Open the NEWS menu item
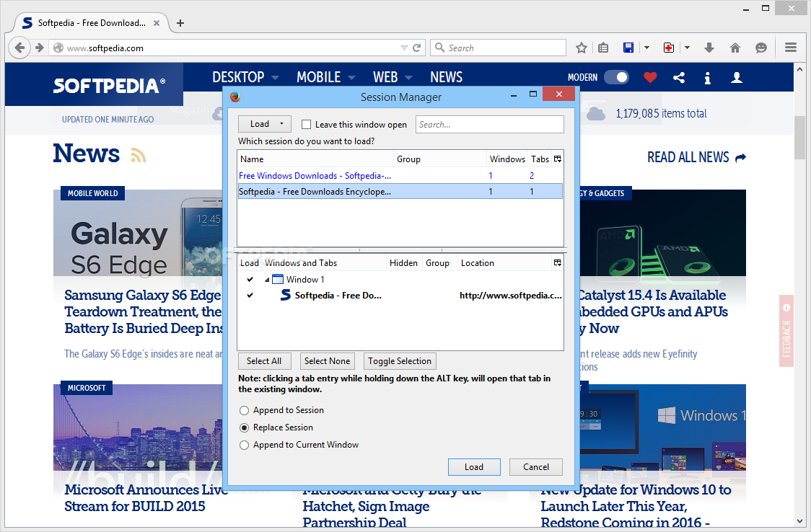The image size is (811, 532). pos(447,77)
